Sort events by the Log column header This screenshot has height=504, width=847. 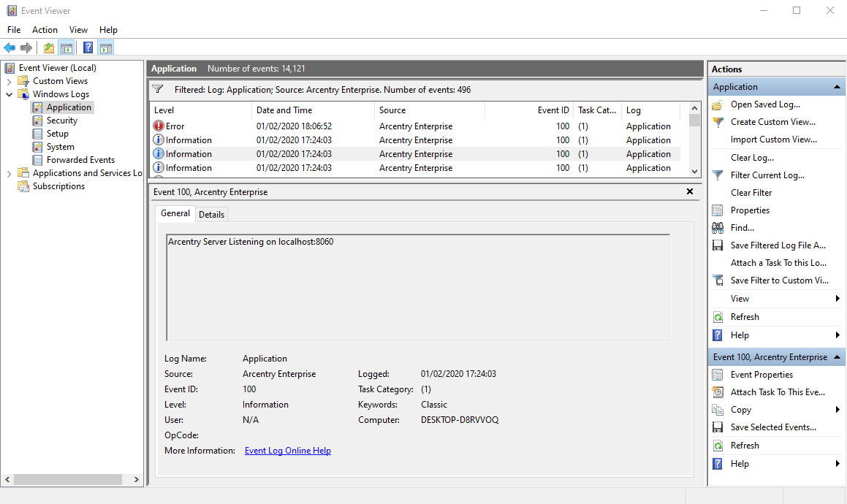click(x=650, y=110)
